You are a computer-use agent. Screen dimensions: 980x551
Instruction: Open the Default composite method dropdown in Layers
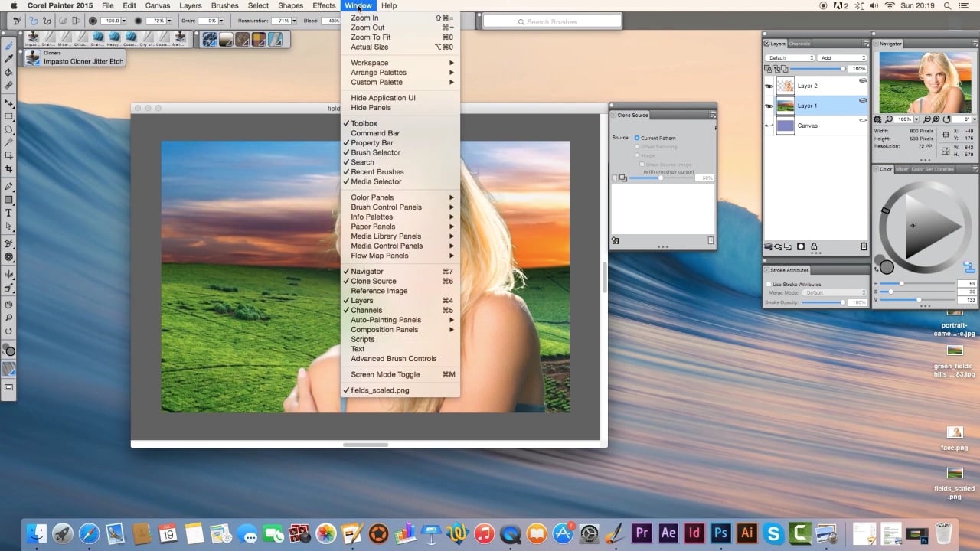pyautogui.click(x=791, y=58)
